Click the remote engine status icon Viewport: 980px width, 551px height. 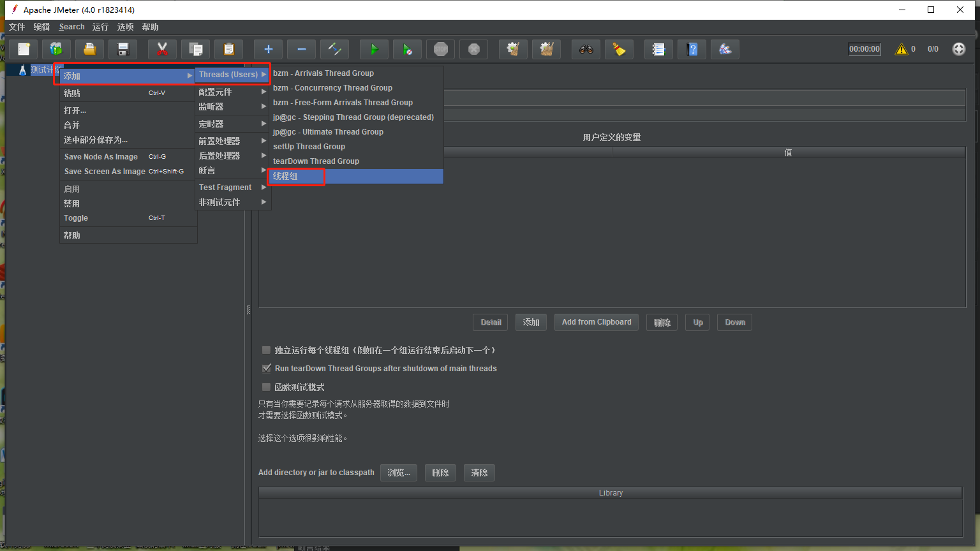958,49
